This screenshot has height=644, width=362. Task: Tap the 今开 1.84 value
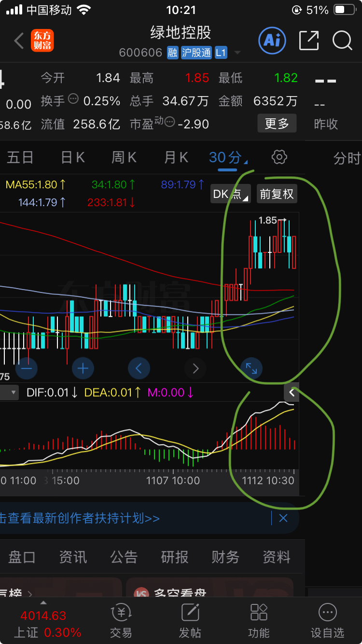point(108,78)
